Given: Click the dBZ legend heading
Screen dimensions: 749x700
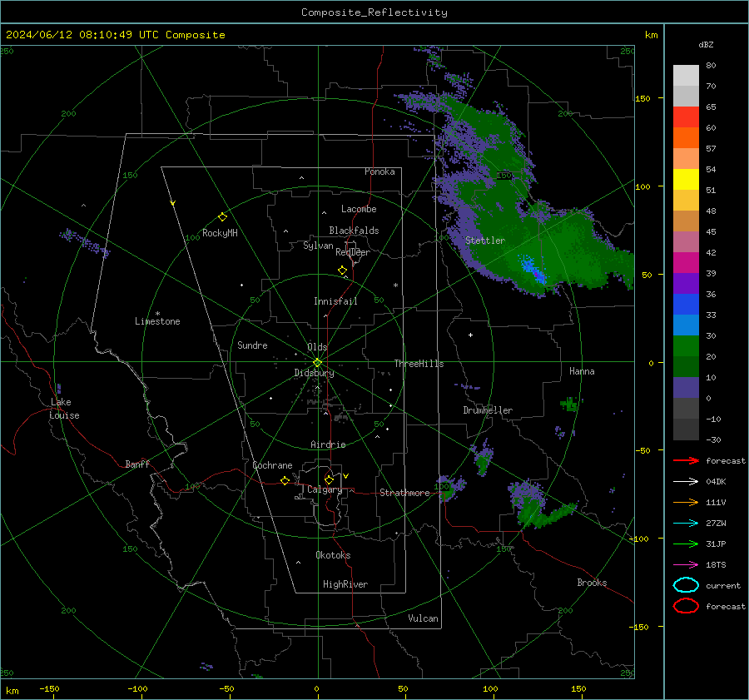Looking at the screenshot, I should pyautogui.click(x=706, y=44).
